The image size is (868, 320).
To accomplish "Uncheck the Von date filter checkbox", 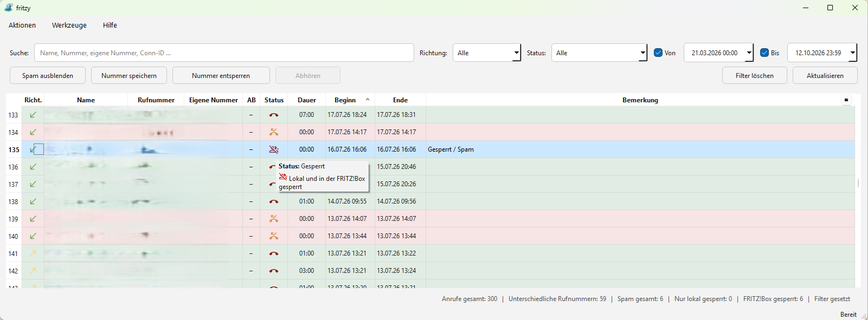I will point(658,53).
